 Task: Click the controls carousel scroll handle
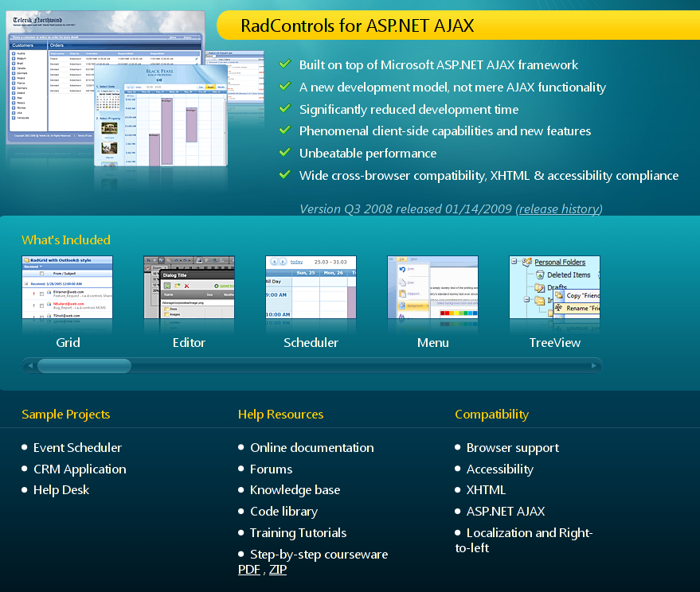(x=84, y=366)
